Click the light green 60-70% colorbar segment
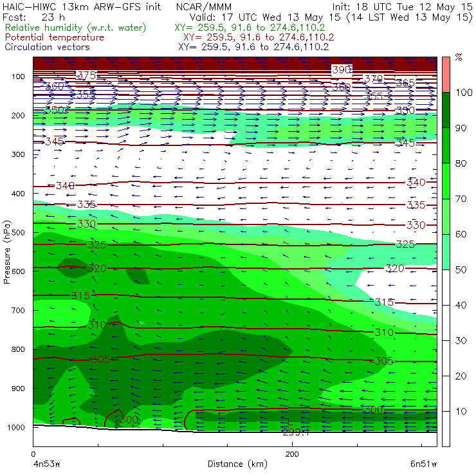This screenshot has height=476, width=476. pos(446,216)
